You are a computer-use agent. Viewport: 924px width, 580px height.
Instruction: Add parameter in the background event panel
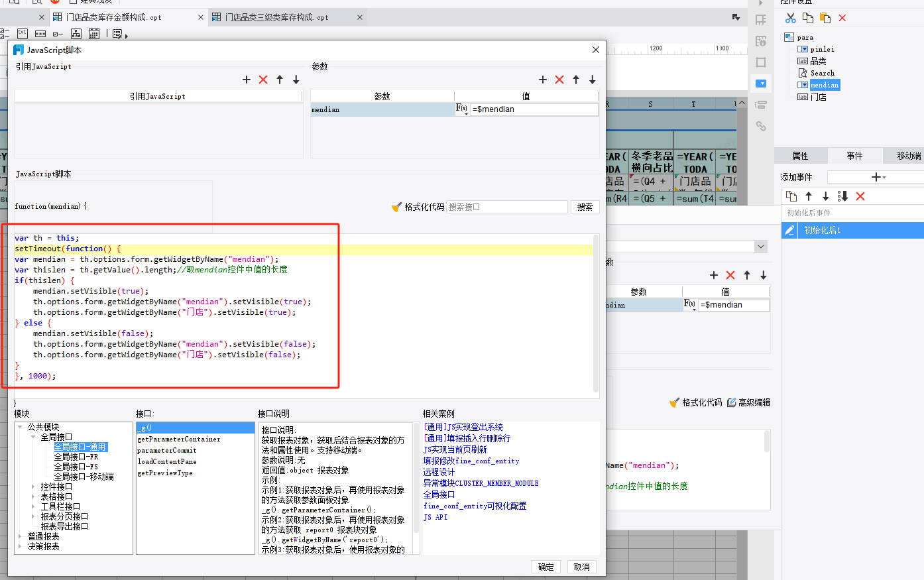(714, 275)
